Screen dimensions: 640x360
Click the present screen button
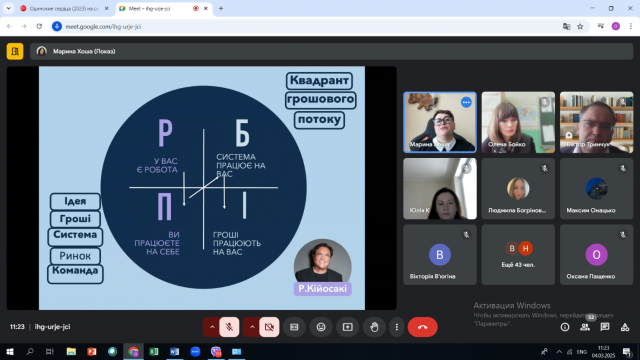(x=347, y=327)
